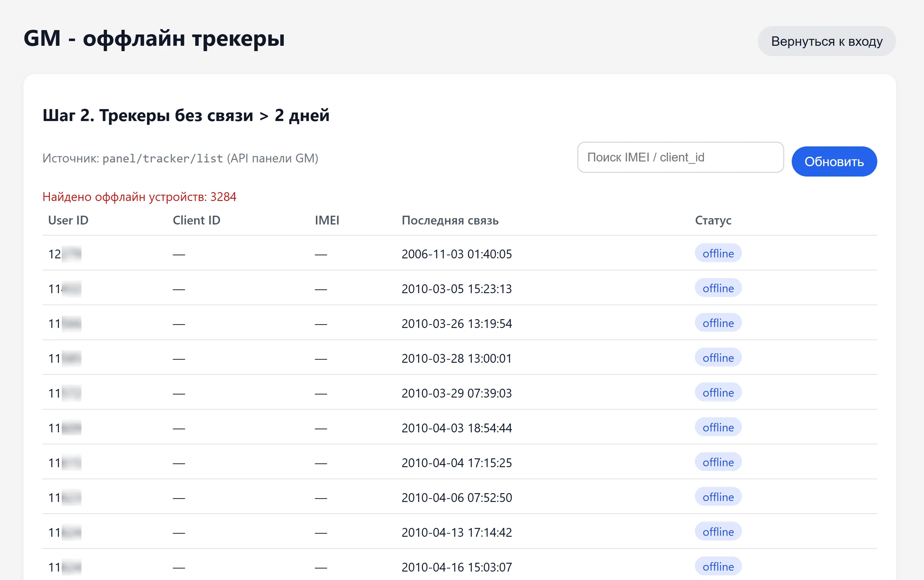Select the timestamp 2010-04-16 15:03:07

click(x=457, y=567)
